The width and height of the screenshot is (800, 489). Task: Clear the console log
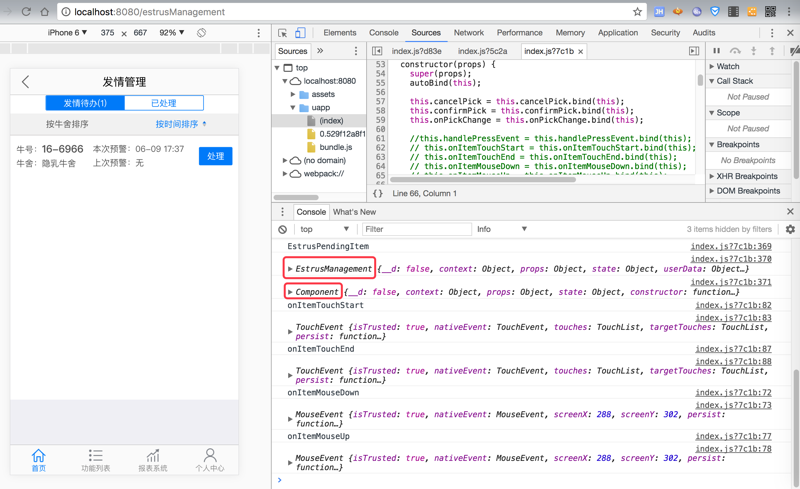(283, 229)
